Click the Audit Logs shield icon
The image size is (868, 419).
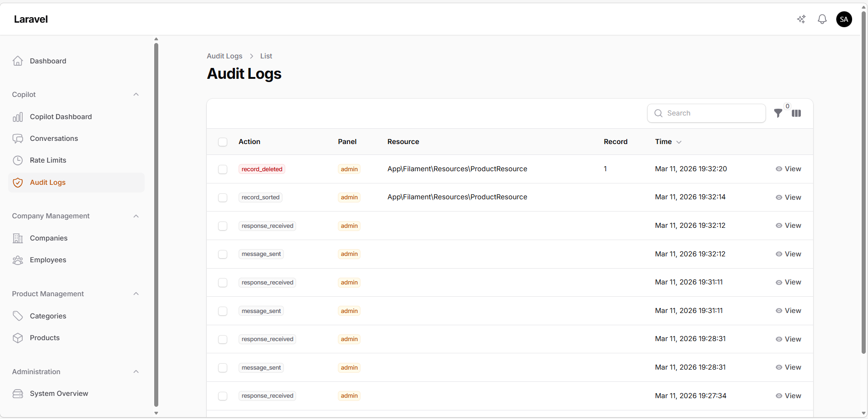point(18,182)
